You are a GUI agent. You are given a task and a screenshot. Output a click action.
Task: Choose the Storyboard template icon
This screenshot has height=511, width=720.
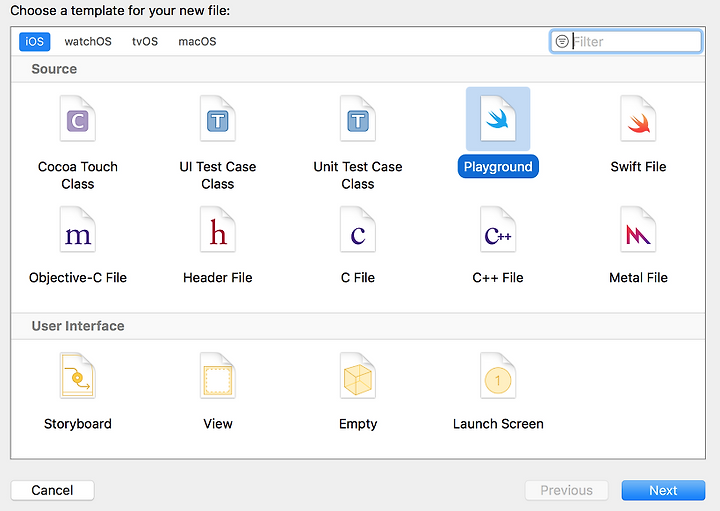click(78, 376)
